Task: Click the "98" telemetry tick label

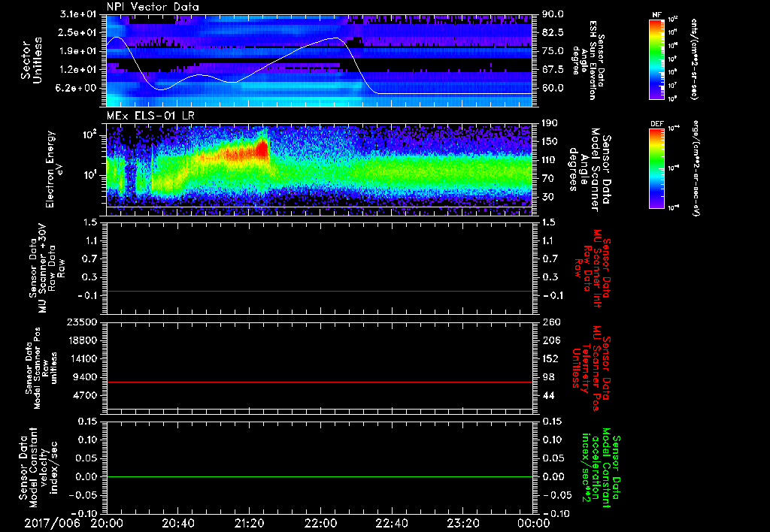Action: (548, 377)
